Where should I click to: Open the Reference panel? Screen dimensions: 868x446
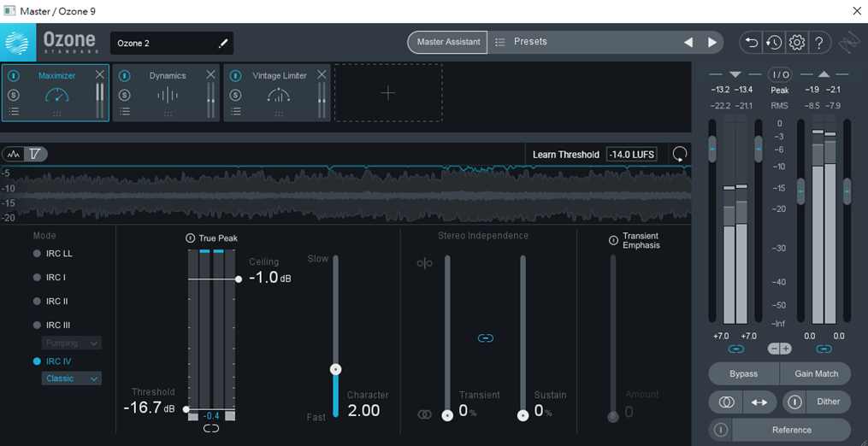coord(792,430)
